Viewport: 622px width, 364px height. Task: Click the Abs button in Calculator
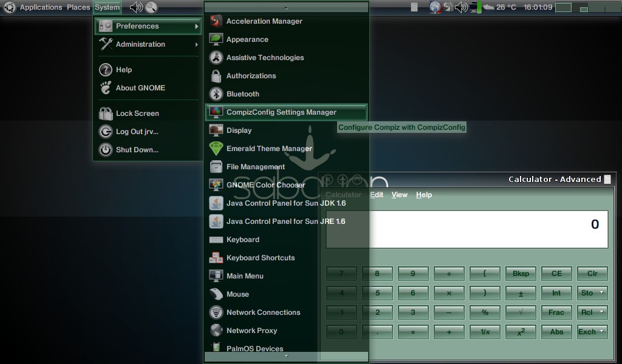click(556, 332)
